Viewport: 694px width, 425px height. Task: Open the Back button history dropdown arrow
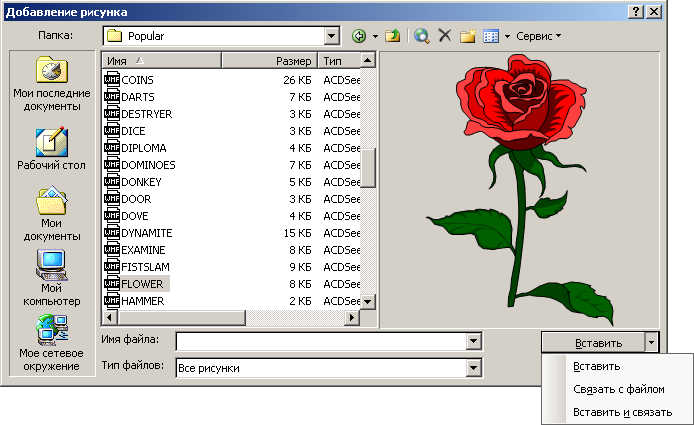[x=375, y=36]
